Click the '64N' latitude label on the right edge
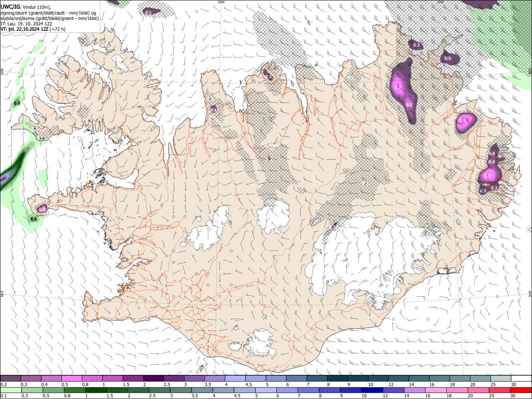This screenshot has width=532, height=399. pyautogui.click(x=530, y=293)
